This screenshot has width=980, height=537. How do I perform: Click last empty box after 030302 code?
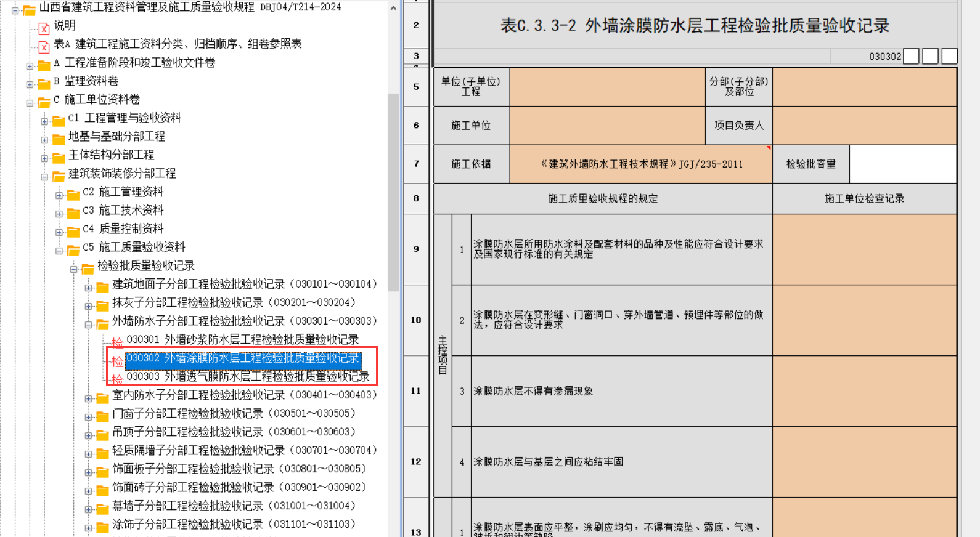[x=949, y=57]
